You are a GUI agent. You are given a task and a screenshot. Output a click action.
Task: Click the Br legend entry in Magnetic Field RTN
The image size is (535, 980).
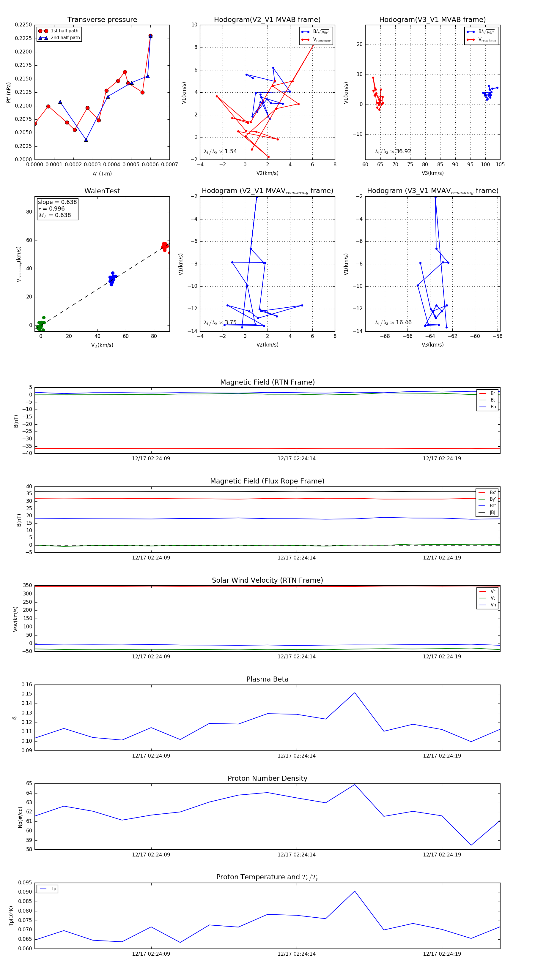tap(487, 393)
